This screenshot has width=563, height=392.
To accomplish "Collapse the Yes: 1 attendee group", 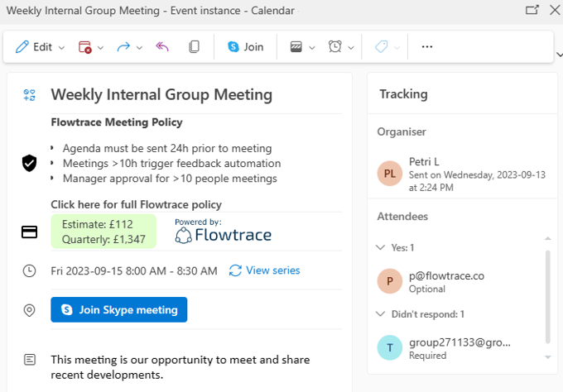I will point(381,247).
